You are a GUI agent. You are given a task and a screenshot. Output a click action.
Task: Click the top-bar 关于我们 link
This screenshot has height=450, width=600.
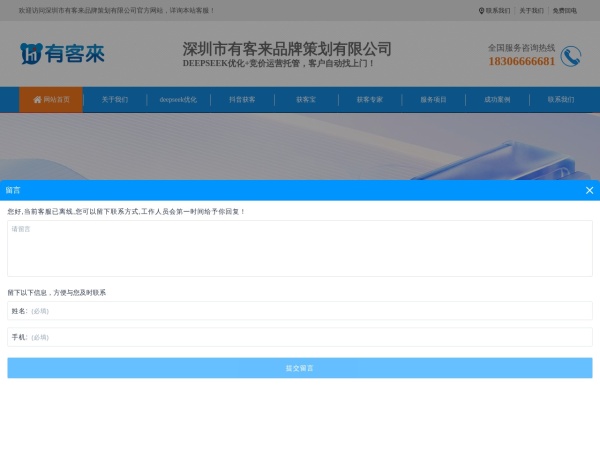tap(531, 10)
